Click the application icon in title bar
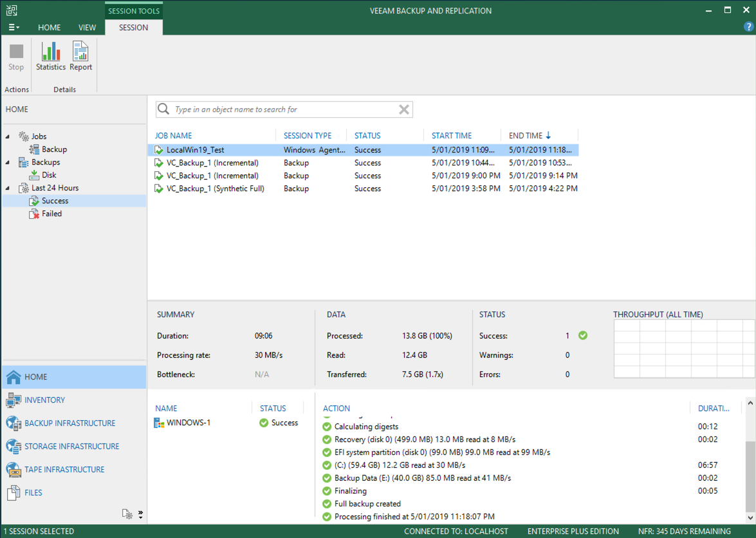The height and width of the screenshot is (538, 756). 12,10
